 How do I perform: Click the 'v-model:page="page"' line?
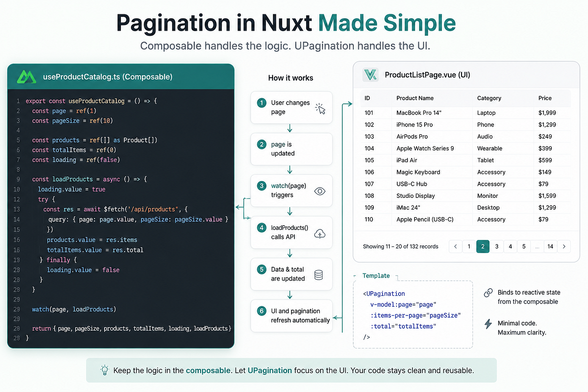(403, 305)
